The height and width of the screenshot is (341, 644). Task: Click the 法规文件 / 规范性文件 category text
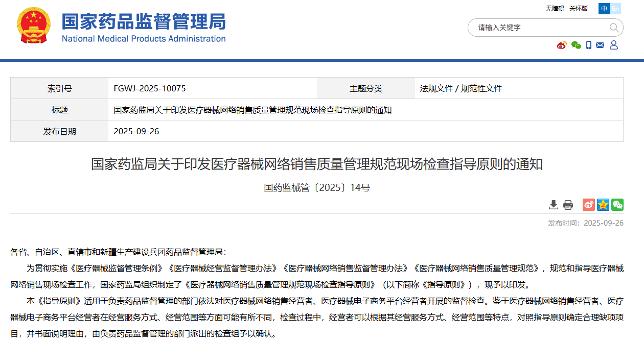(x=461, y=88)
